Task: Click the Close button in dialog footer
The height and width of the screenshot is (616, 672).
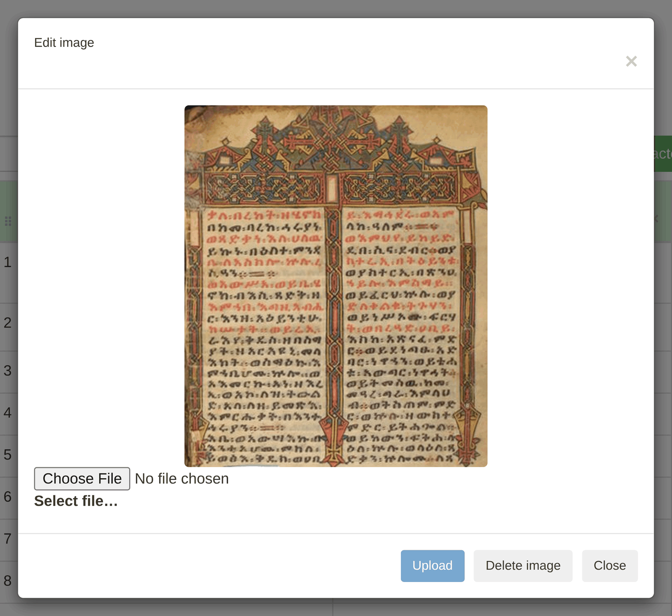Action: click(610, 566)
